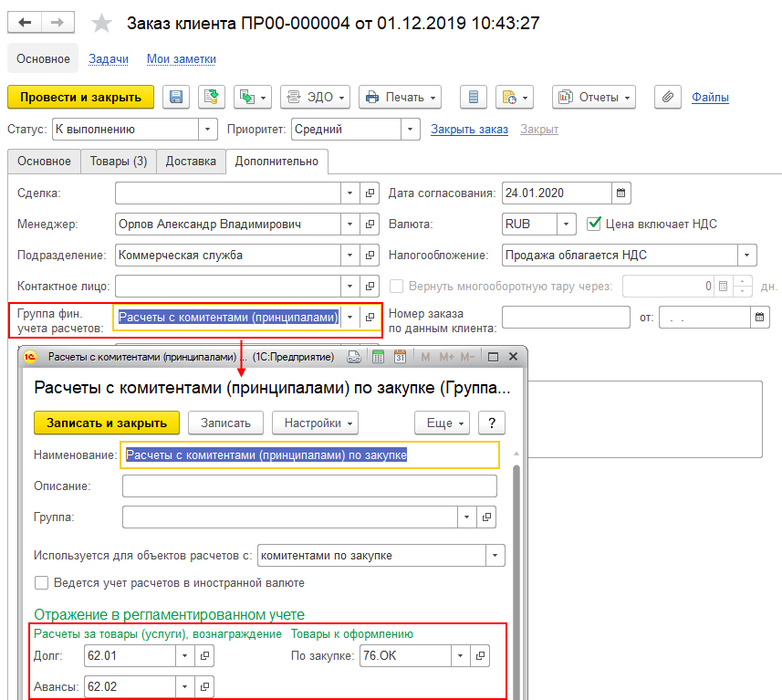782x700 pixels.
Task: Open the Доставка tab
Action: 191,162
